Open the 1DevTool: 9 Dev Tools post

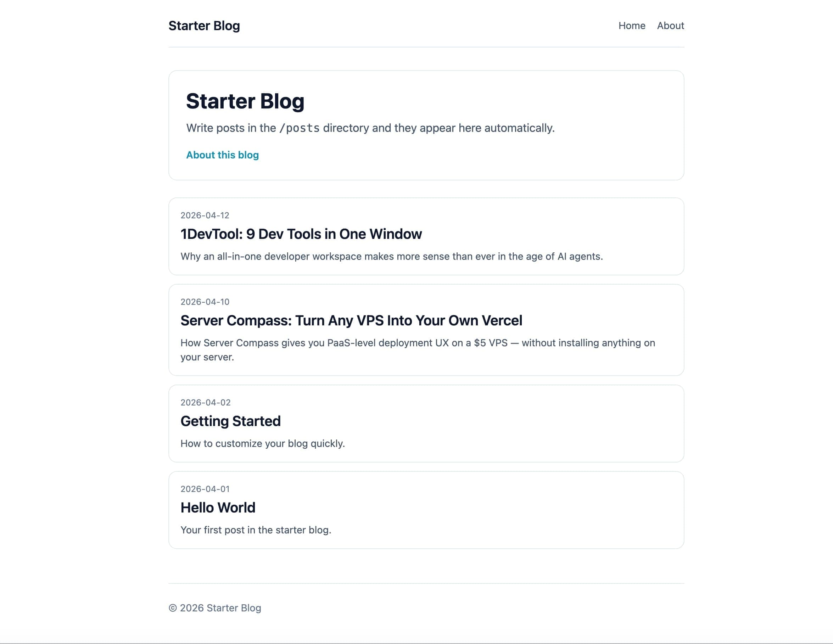[301, 234]
